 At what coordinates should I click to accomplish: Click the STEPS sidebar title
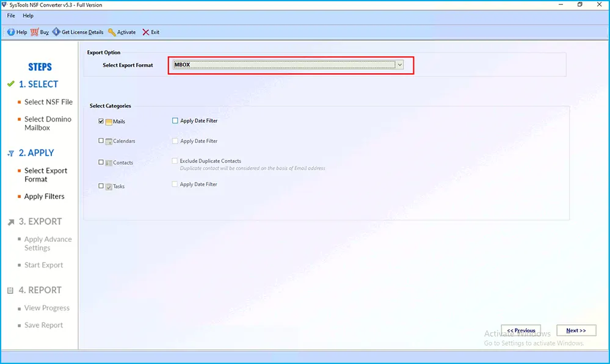pos(40,67)
